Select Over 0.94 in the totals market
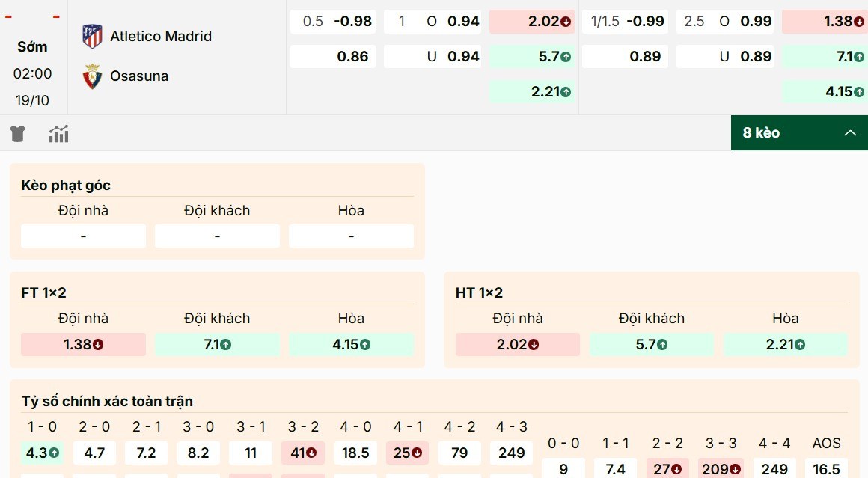Image resolution: width=868 pixels, height=478 pixels. [x=433, y=22]
